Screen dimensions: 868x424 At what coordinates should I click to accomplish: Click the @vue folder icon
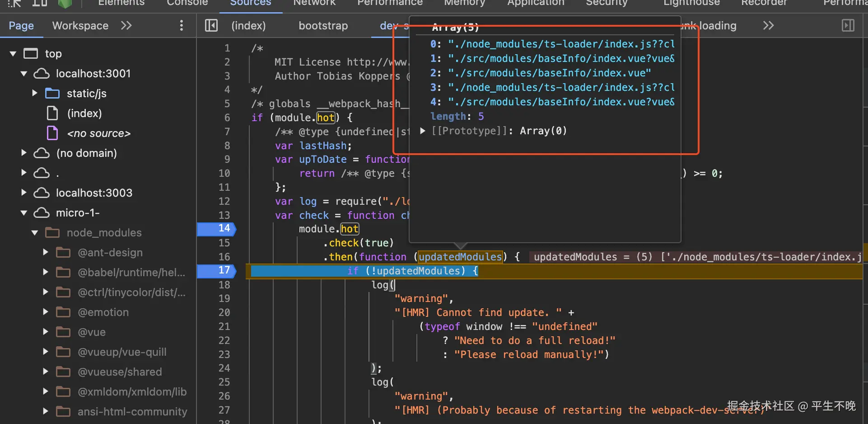point(63,332)
